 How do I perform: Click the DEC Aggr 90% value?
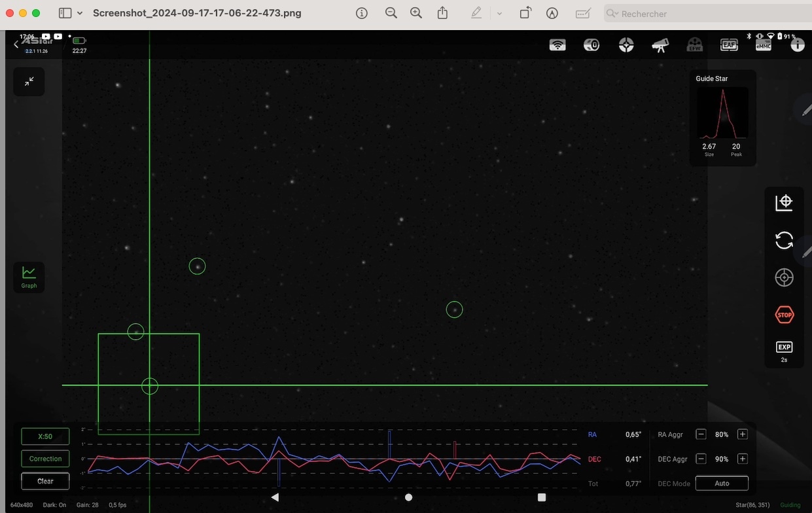[722, 459]
